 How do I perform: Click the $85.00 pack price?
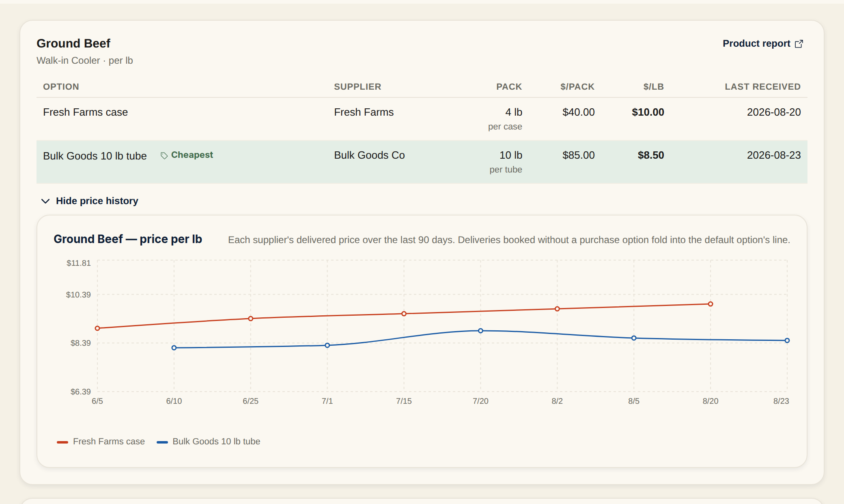[578, 155]
